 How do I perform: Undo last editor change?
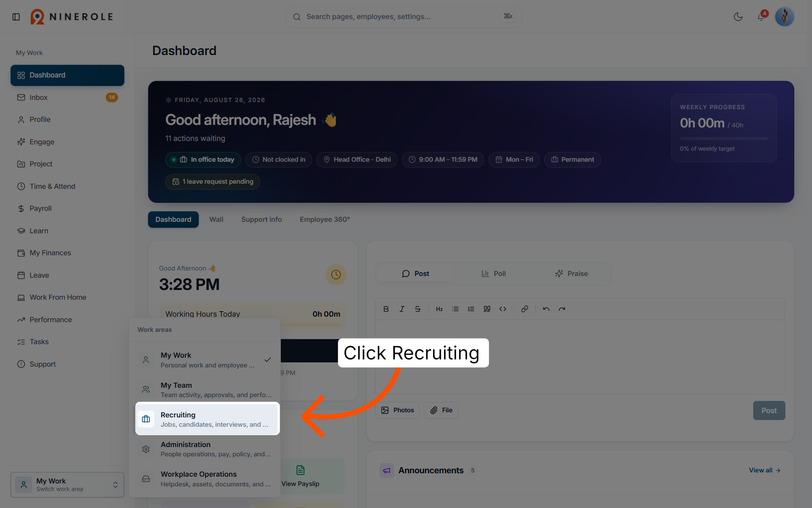[546, 309]
